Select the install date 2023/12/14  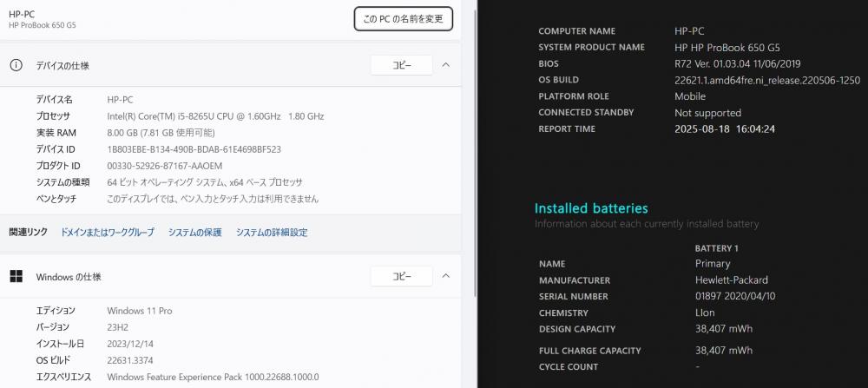(130, 344)
